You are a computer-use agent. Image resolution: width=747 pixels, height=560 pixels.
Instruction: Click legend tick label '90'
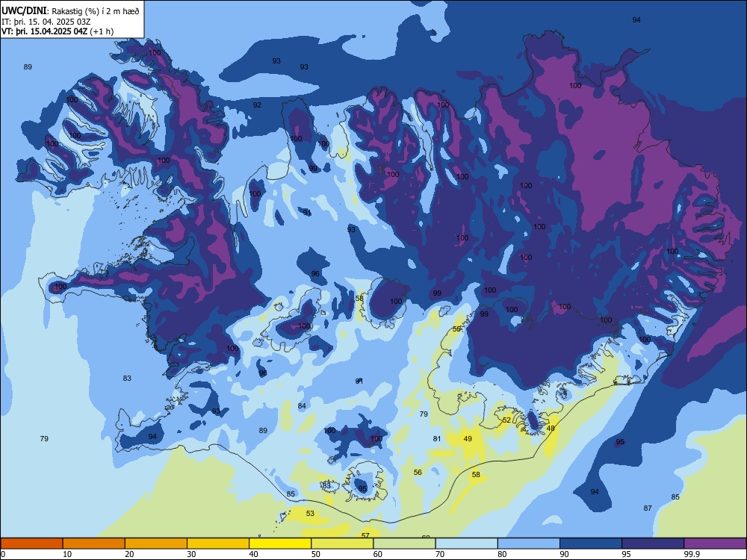[564, 554]
